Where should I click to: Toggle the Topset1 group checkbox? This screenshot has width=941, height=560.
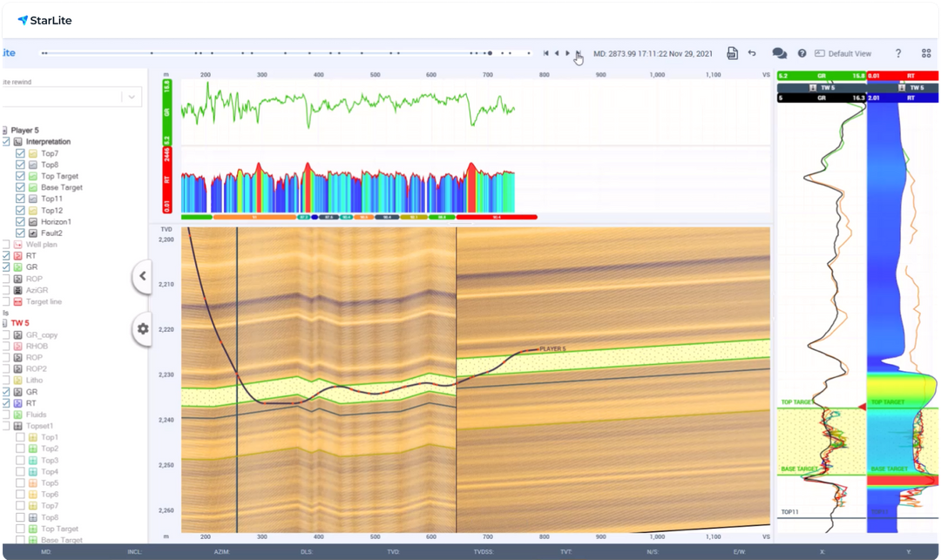click(x=6, y=426)
